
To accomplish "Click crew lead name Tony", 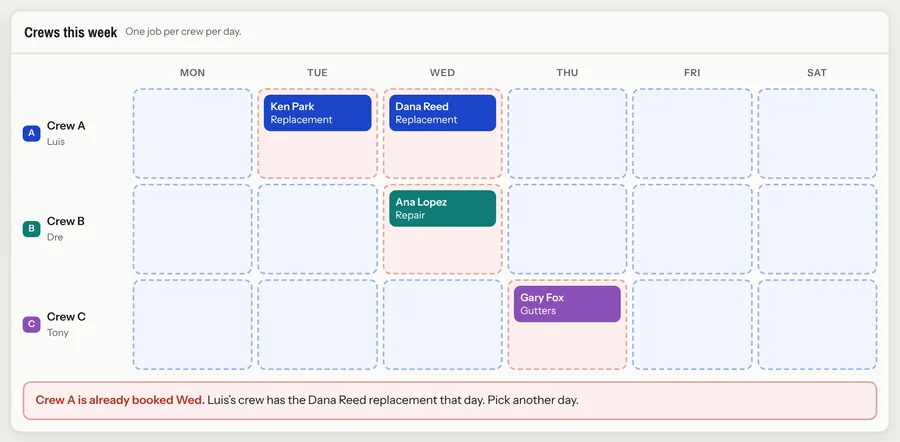I will (57, 332).
